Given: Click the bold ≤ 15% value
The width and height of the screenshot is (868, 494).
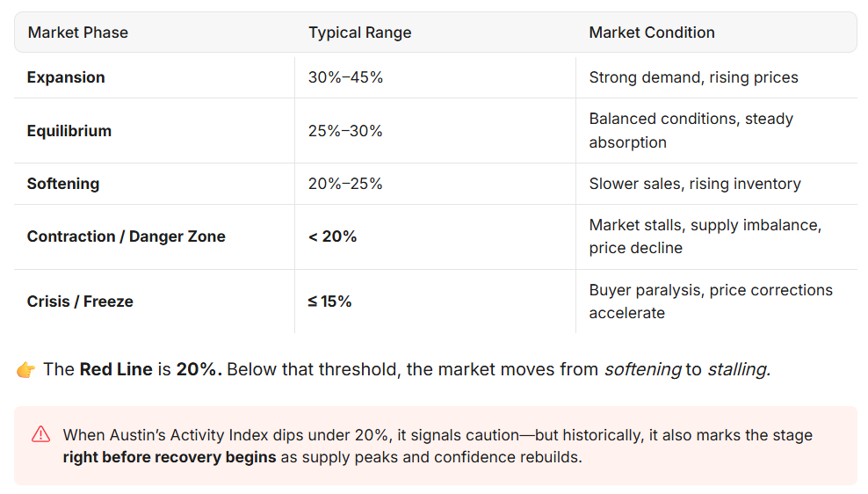Looking at the screenshot, I should [x=329, y=301].
